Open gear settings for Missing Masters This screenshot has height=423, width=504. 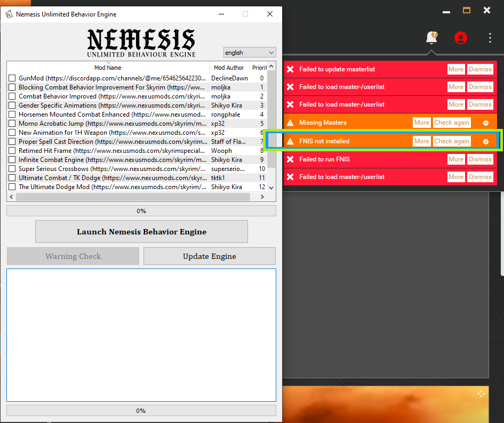point(486,123)
